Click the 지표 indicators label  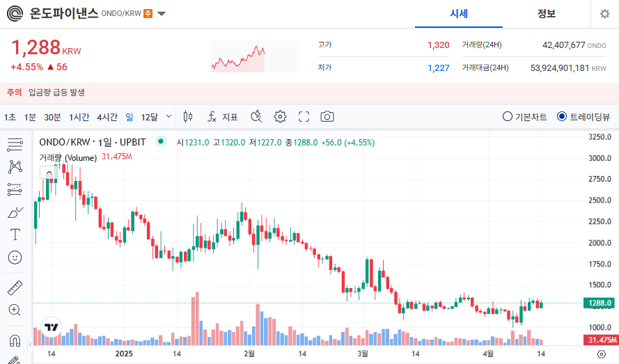(230, 117)
